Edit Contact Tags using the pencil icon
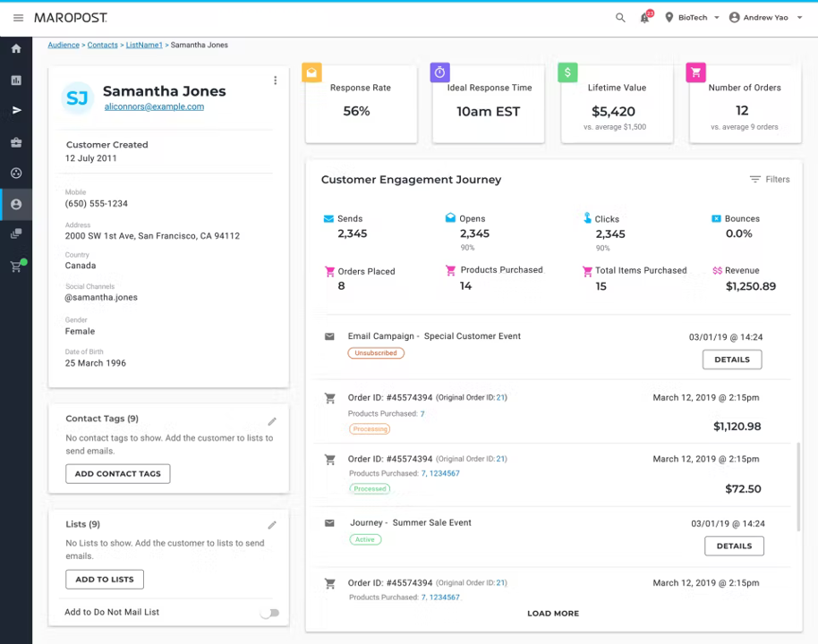Viewport: 818px width, 644px height. 271,420
